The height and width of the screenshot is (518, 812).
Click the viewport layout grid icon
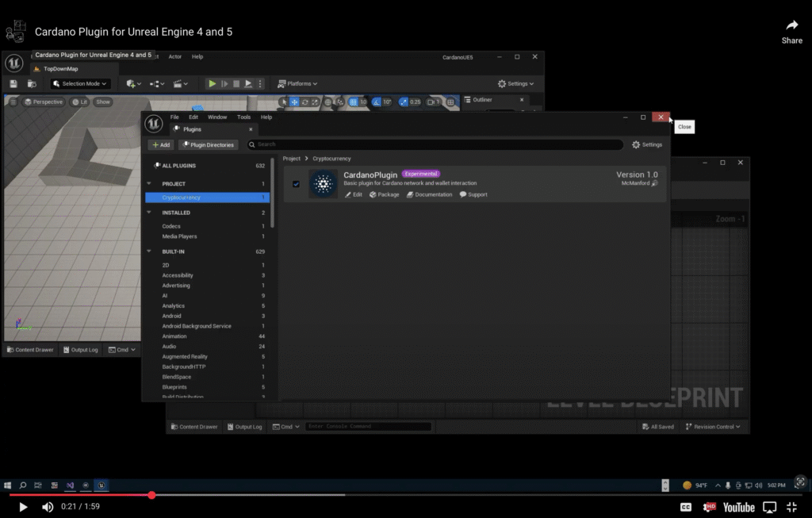(450, 102)
